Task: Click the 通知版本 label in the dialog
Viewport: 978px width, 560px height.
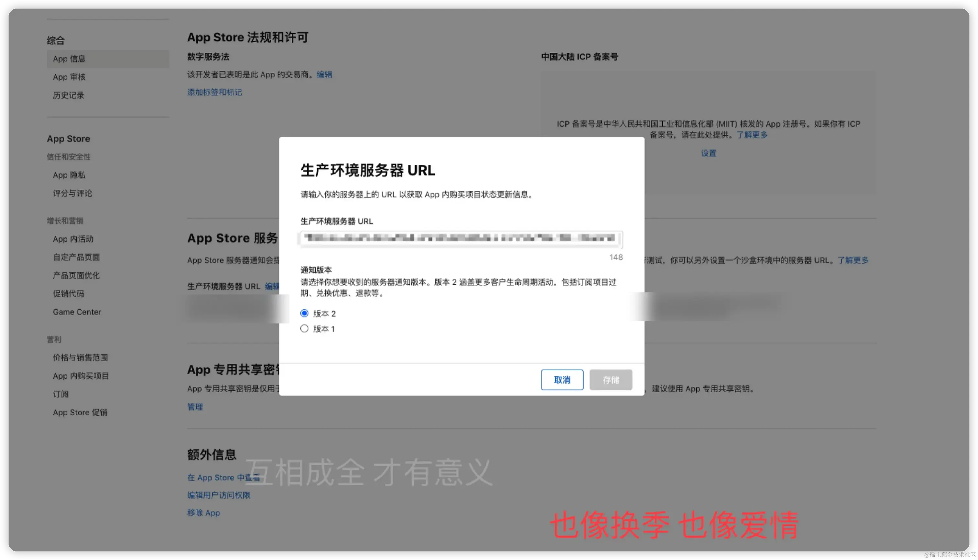Action: [x=316, y=269]
